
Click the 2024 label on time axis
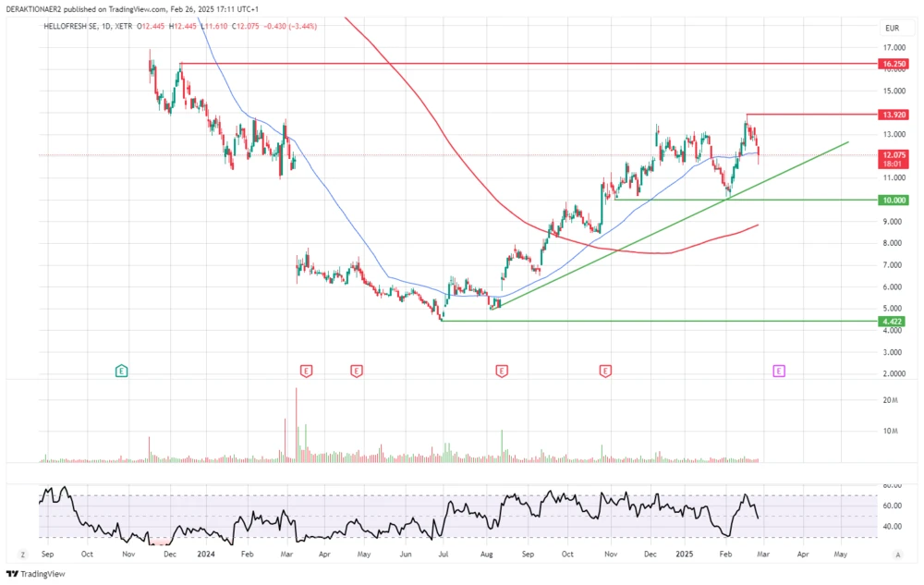coord(206,554)
